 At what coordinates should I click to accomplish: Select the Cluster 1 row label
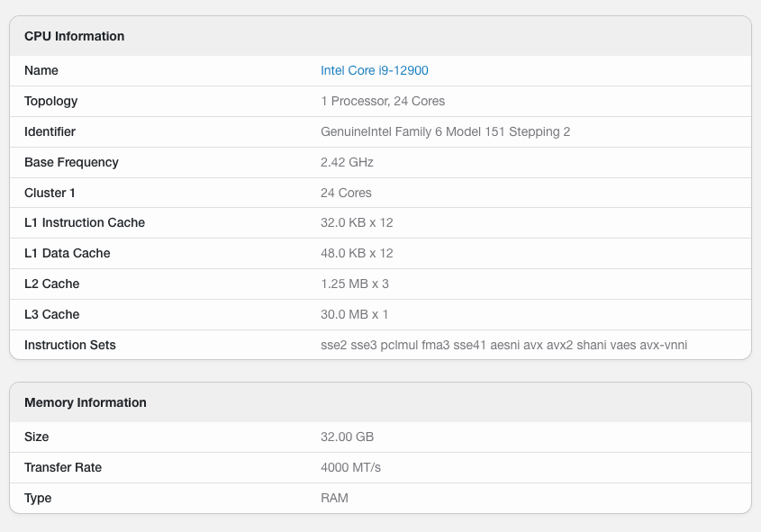(x=50, y=193)
